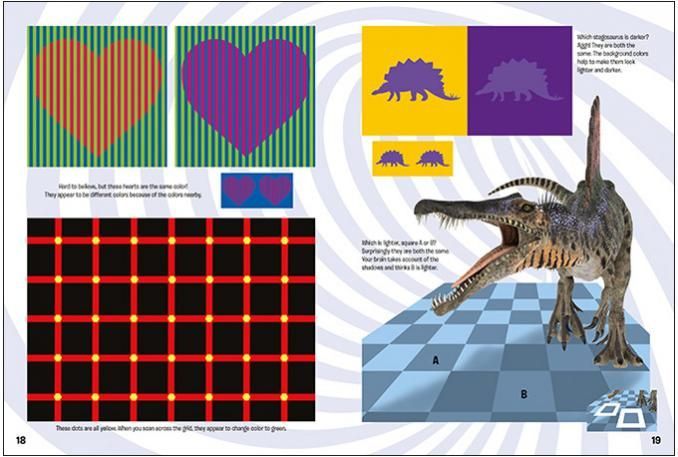
Task: Click the purple striped heart image
Action: pos(245,96)
